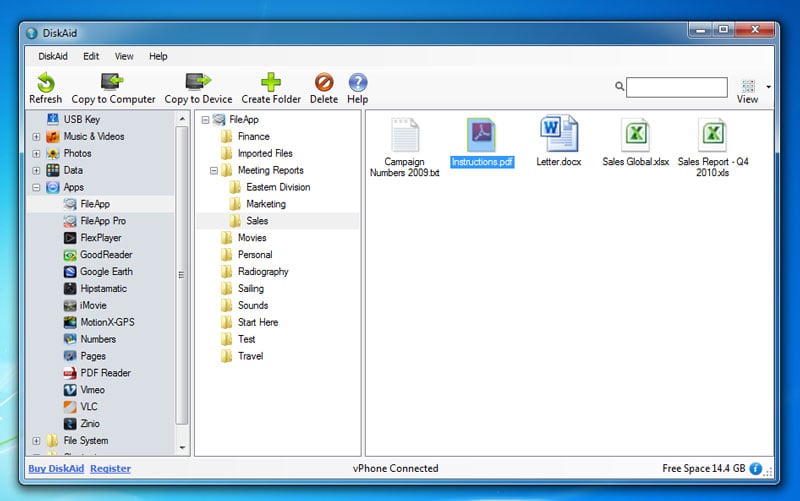This screenshot has height=501, width=800.
Task: Collapse the FileApp root folder
Action: coord(205,120)
